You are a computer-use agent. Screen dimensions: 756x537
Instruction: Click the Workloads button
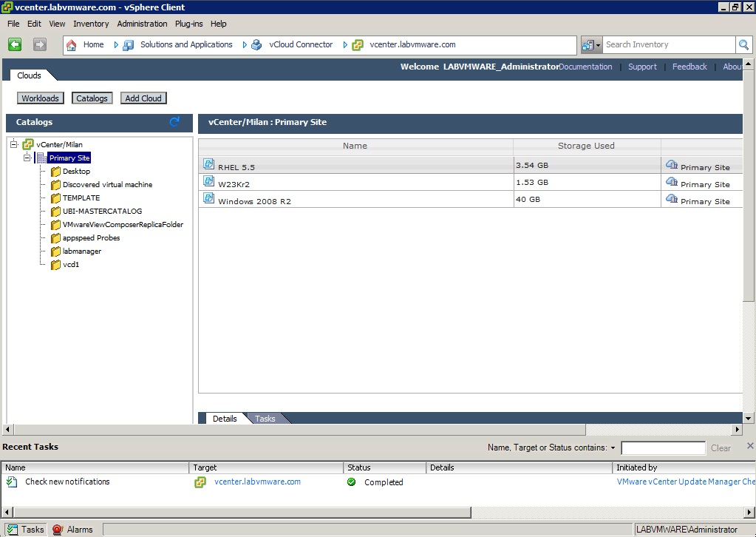[x=41, y=98]
